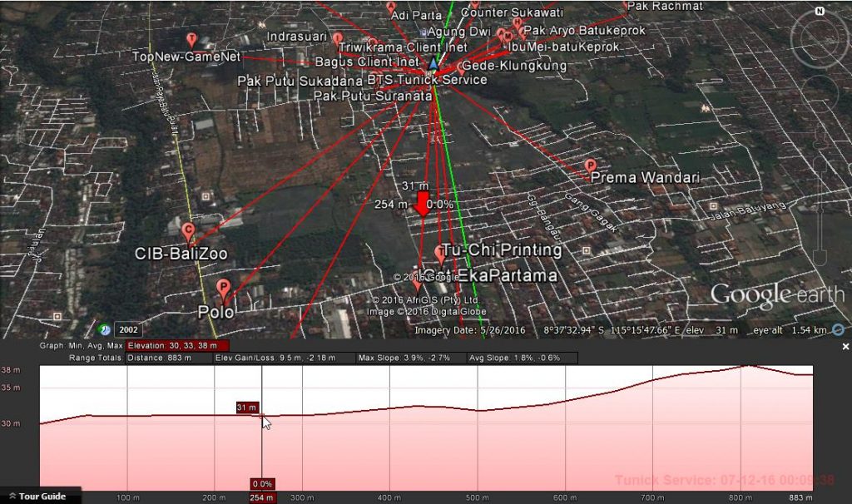Select the Adi Parta placemark pin
This screenshot has width=852, height=504.
pyautogui.click(x=391, y=7)
